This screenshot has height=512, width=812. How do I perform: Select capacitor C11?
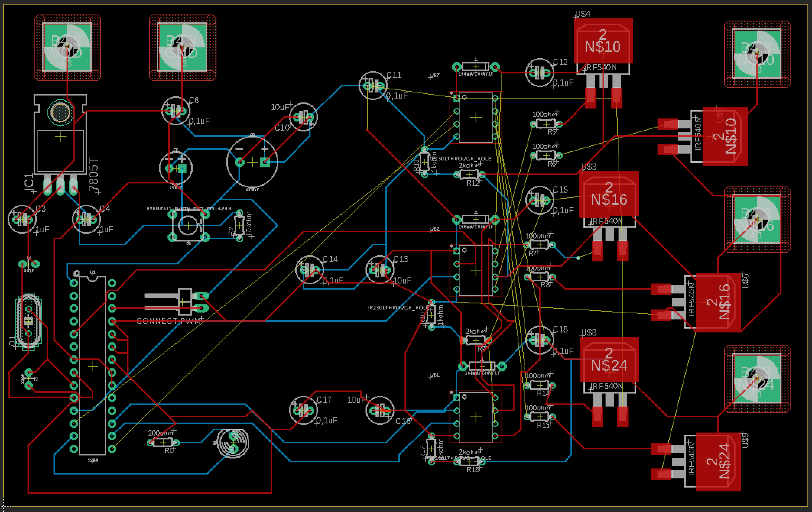[x=373, y=86]
